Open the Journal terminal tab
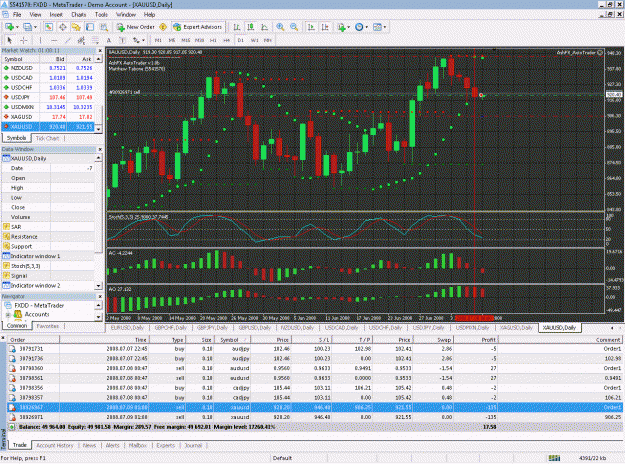The image size is (625, 464). 193,445
